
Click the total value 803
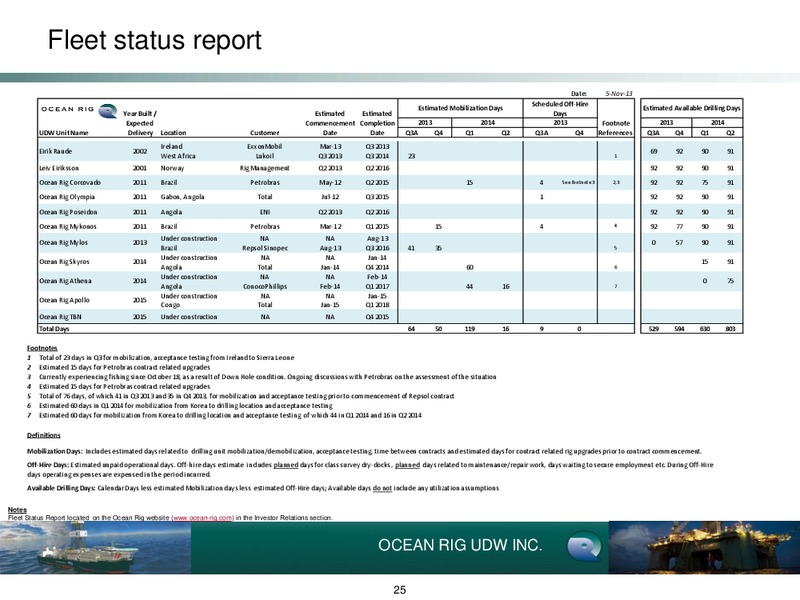[x=731, y=329]
